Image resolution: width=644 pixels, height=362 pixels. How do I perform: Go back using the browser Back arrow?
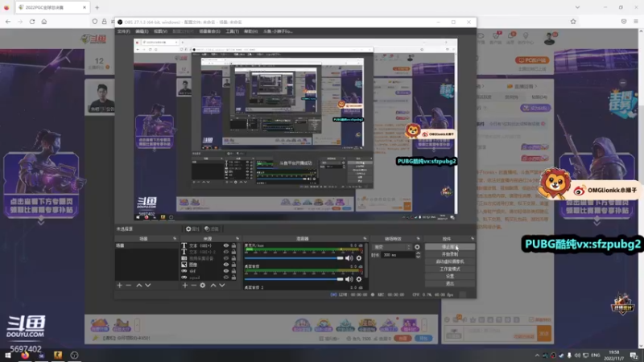[x=8, y=22]
